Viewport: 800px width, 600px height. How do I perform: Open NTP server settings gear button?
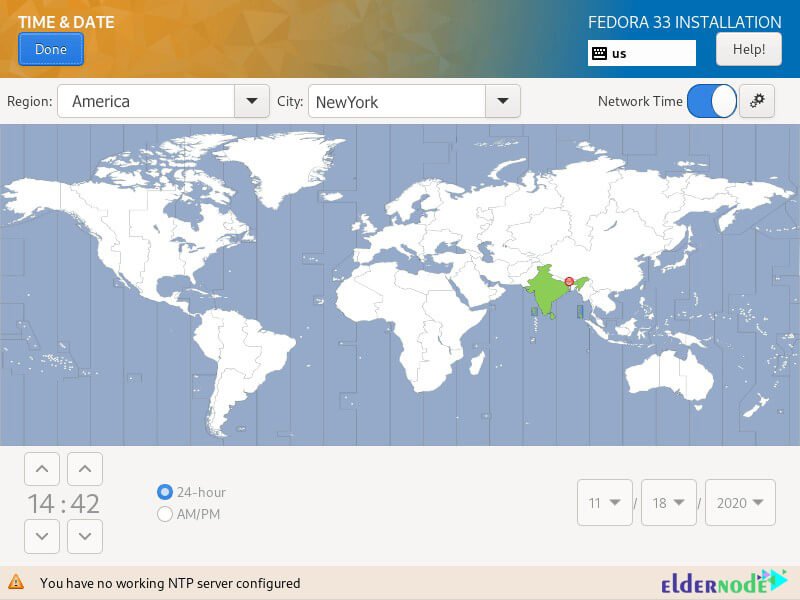pyautogui.click(x=757, y=101)
